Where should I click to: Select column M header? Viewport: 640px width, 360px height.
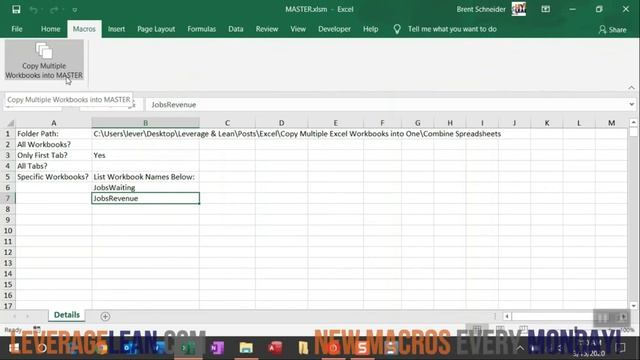611,123
